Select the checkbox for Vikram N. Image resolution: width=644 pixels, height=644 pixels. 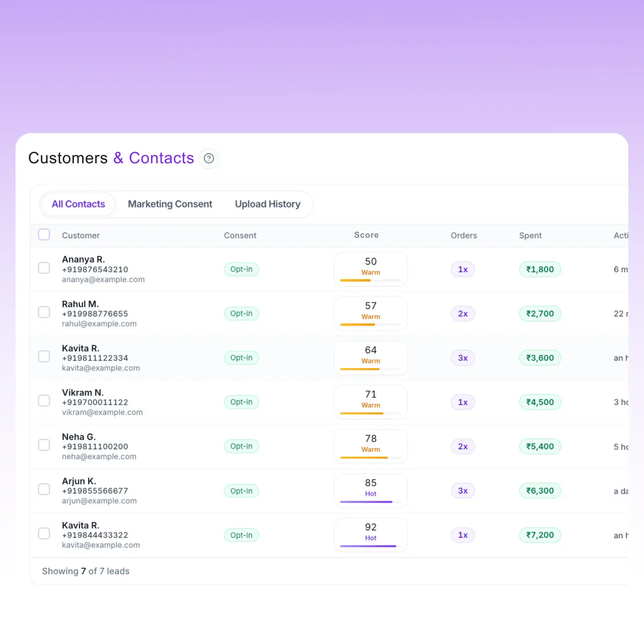pyautogui.click(x=44, y=401)
